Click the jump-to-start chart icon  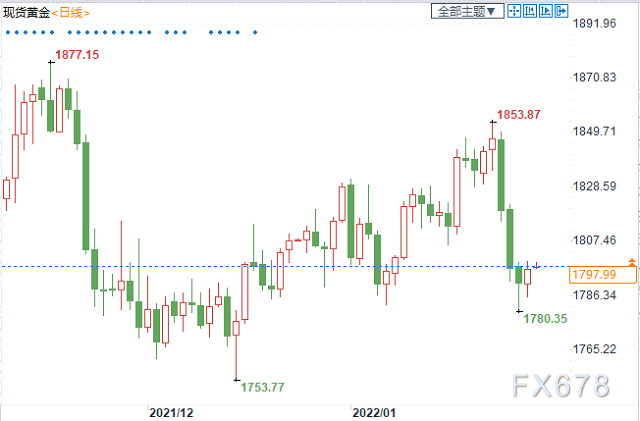pos(530,11)
